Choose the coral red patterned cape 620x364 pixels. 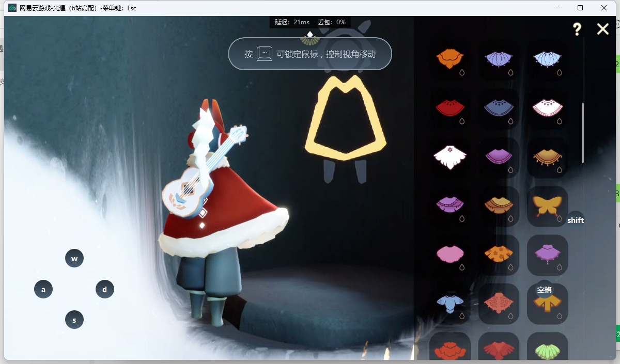click(x=499, y=304)
